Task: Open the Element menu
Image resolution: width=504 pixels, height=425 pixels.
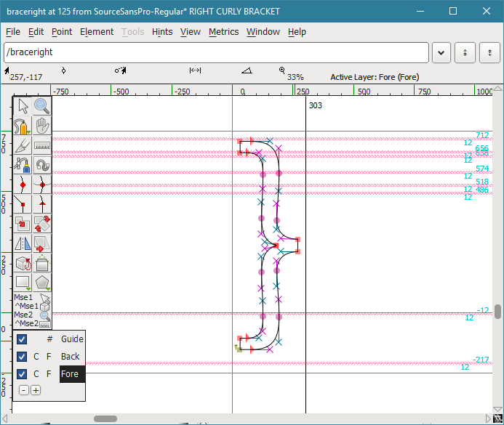Action: (97, 32)
